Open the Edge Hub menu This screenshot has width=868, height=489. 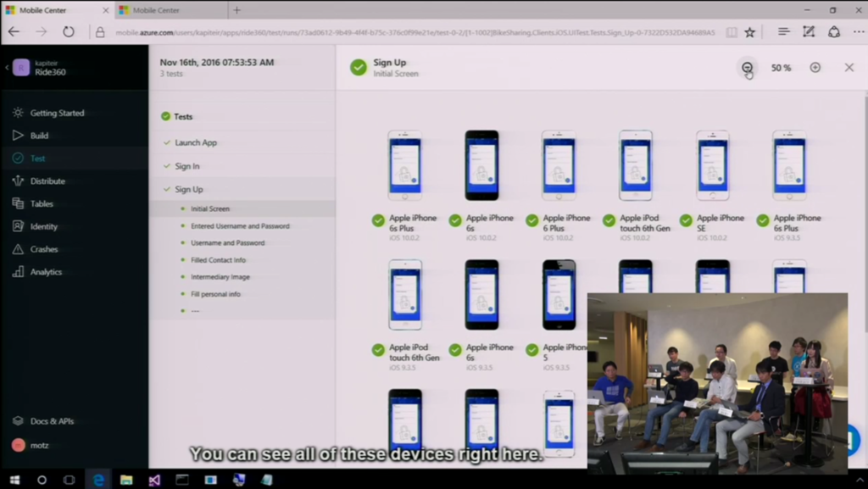point(783,32)
